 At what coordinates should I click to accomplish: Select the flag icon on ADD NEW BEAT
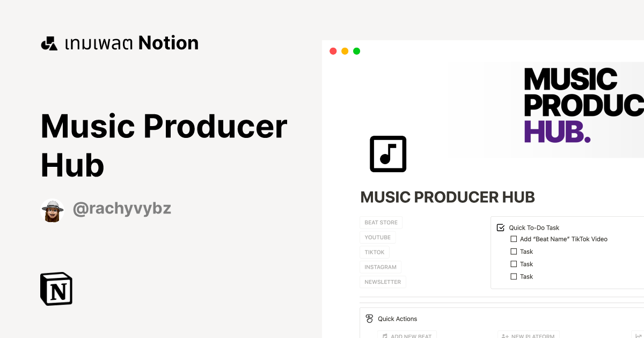point(384,335)
